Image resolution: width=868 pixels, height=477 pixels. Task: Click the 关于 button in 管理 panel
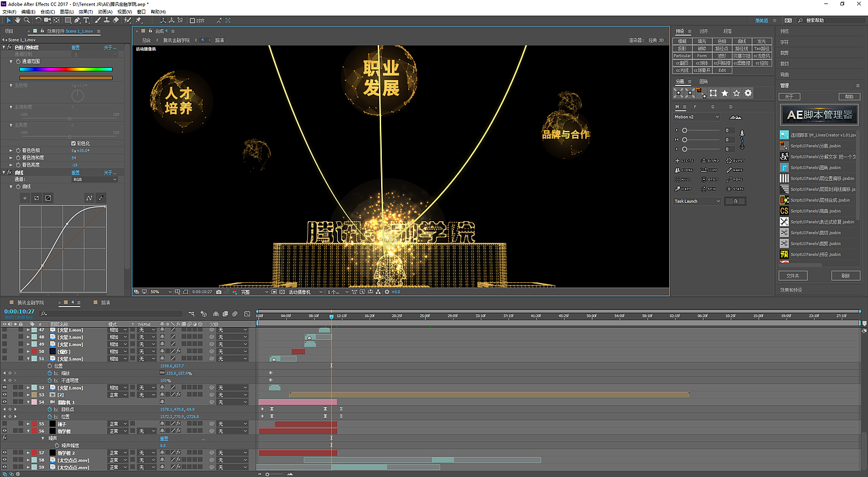click(791, 96)
